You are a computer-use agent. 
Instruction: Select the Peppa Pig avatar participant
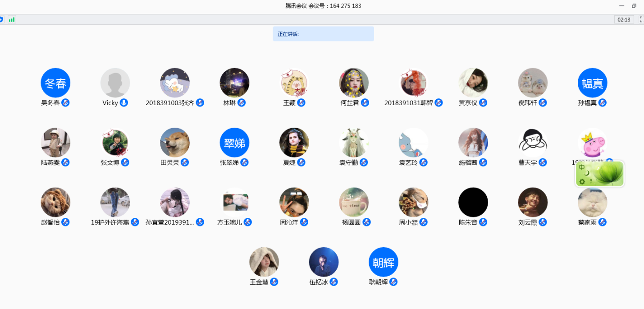pyautogui.click(x=592, y=143)
